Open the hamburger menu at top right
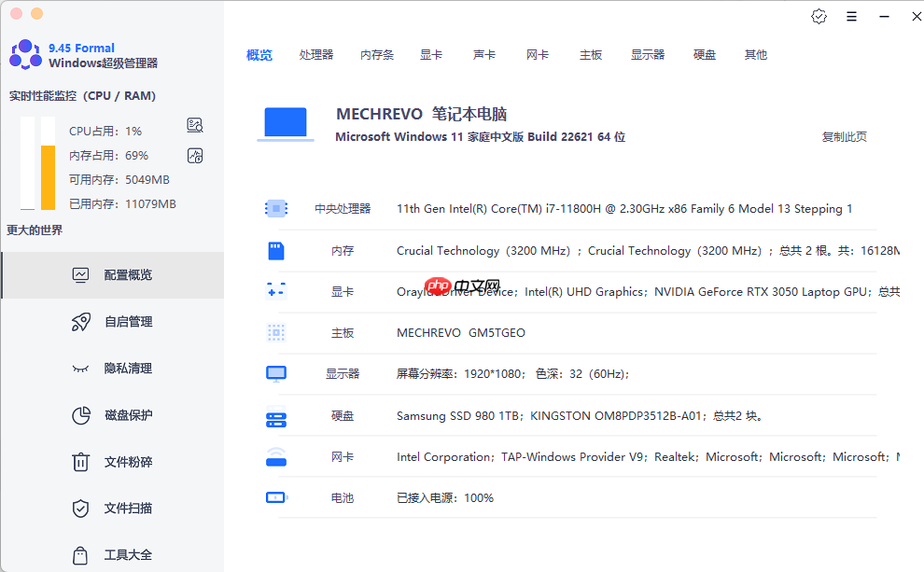The width and height of the screenshot is (924, 572). point(851,16)
